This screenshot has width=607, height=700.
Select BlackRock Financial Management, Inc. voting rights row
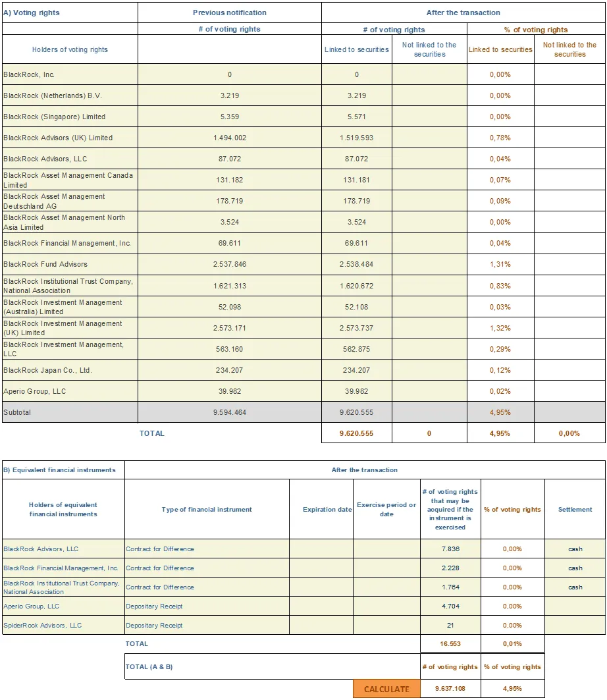[70, 243]
